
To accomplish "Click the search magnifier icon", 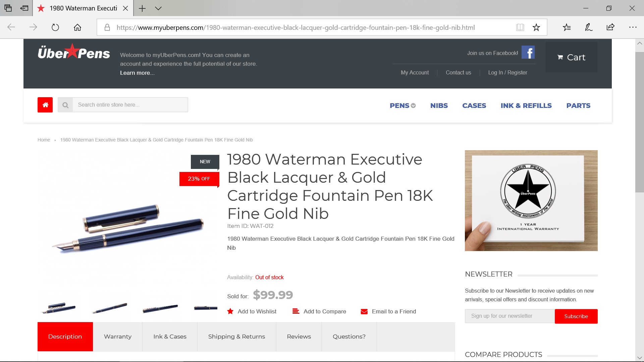I will [x=65, y=105].
